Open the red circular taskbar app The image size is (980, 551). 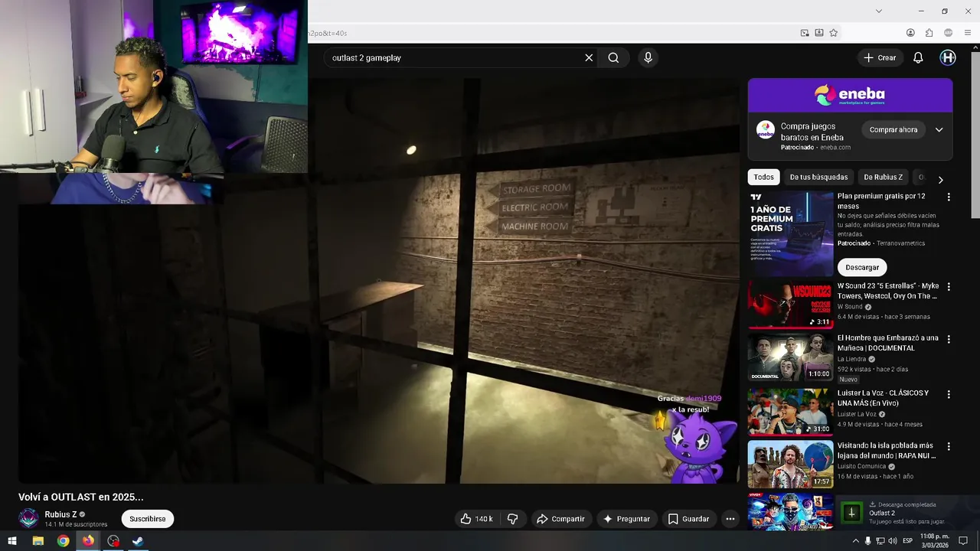click(113, 541)
